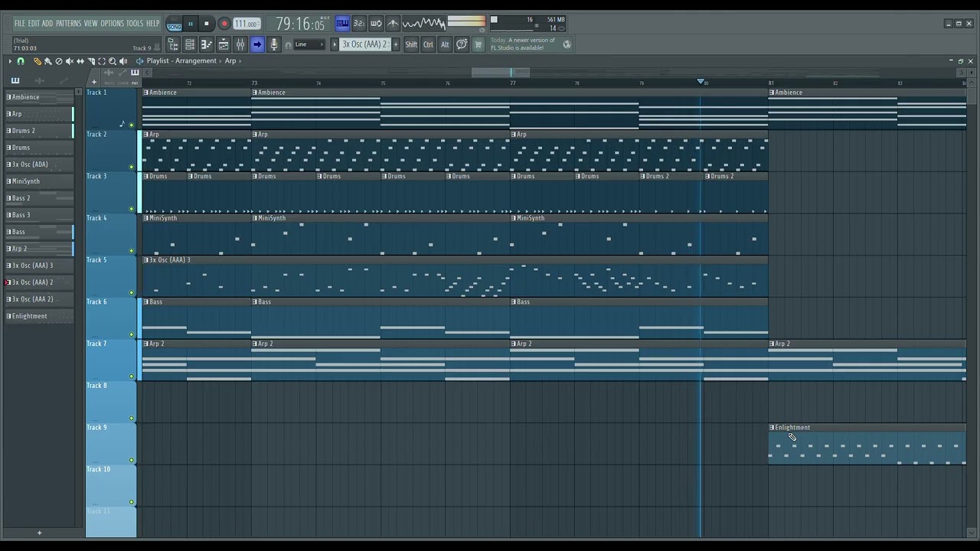Click the globe news icon

pos(567,44)
